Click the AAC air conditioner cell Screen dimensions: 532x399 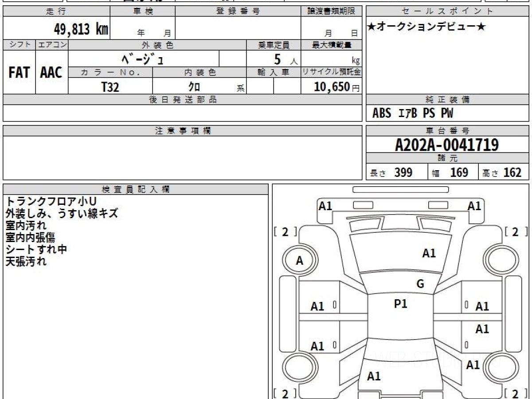[x=51, y=72]
